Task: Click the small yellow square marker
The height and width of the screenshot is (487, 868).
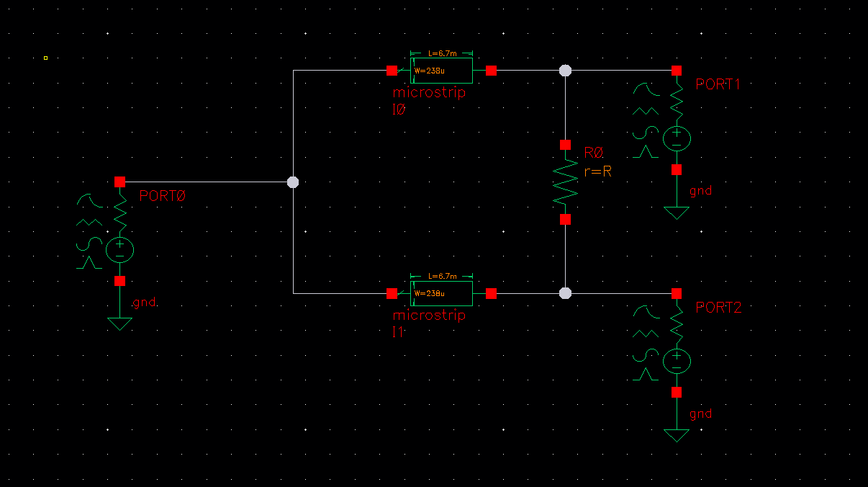Action: coord(45,58)
